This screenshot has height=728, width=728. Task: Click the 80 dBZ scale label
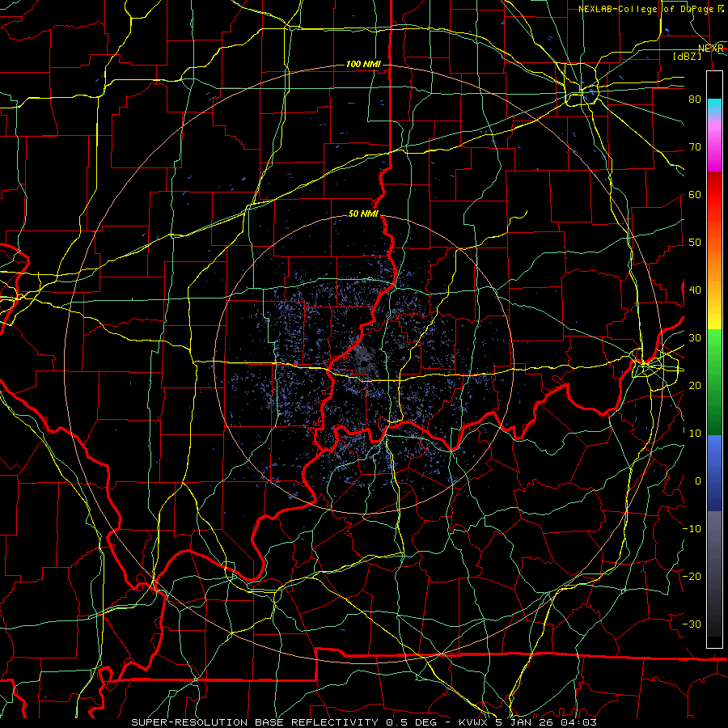coord(695,99)
